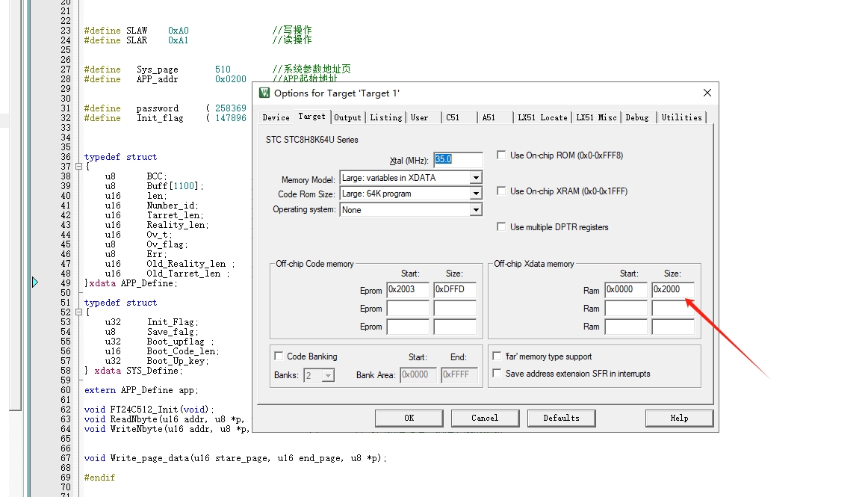Image resolution: width=868 pixels, height=497 pixels.
Task: Click code line '#define SLAW 0xA0'
Action: coord(136,31)
